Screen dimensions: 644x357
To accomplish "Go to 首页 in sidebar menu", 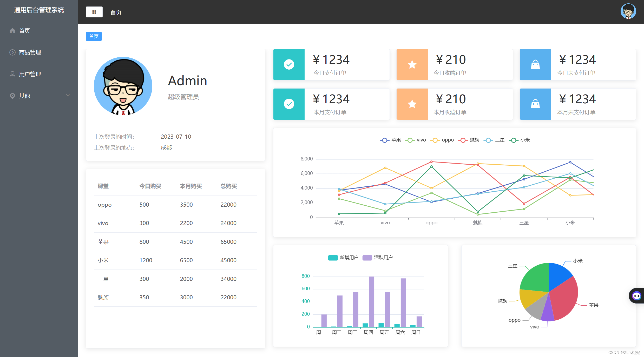I will (x=39, y=31).
